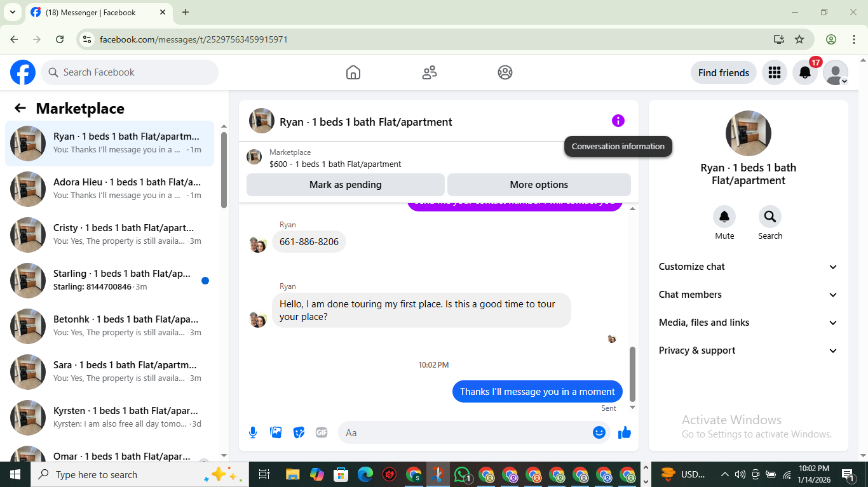
Task: Click the large listing photo in info panel
Action: tap(749, 133)
